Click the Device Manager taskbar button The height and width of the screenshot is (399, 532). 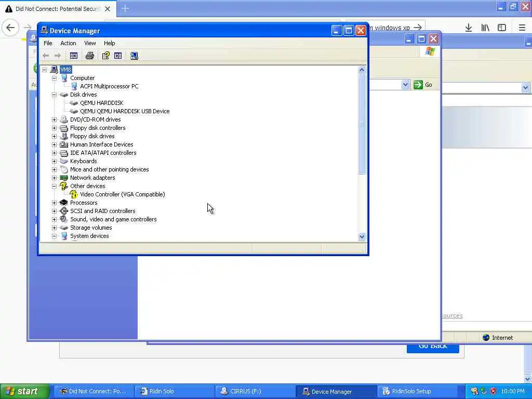pyautogui.click(x=336, y=392)
